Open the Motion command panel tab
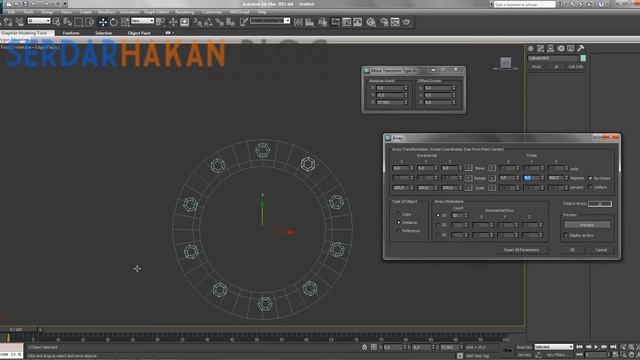The image size is (640, 360). point(561,49)
